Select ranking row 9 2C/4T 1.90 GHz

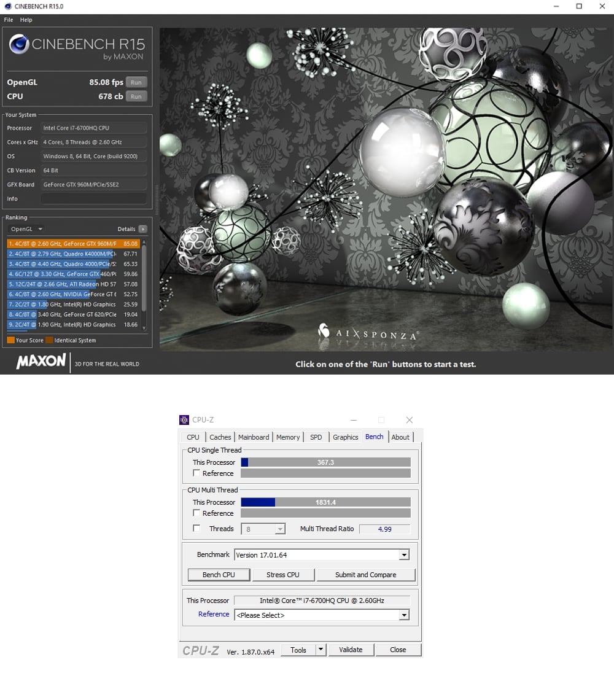click(74, 325)
